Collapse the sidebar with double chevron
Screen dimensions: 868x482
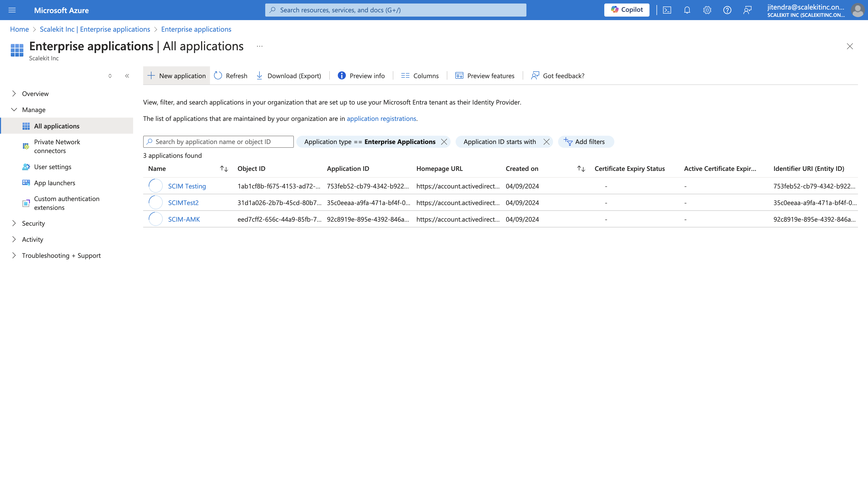pyautogui.click(x=127, y=76)
